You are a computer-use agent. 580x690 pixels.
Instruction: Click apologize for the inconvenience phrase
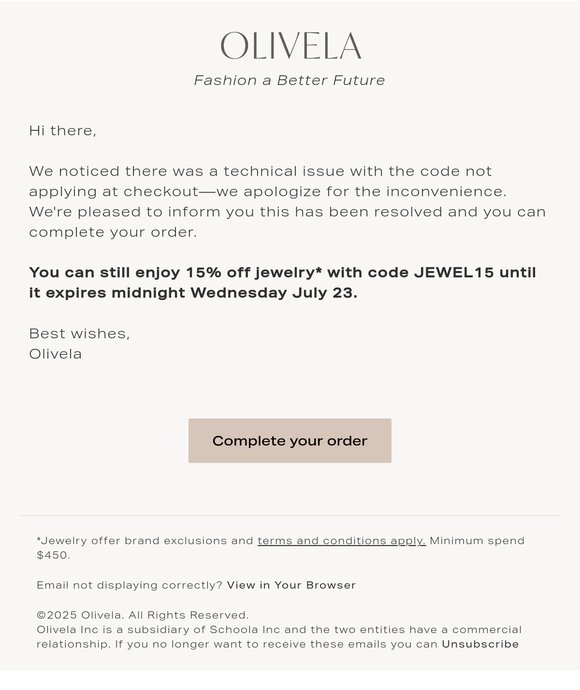tap(374, 191)
